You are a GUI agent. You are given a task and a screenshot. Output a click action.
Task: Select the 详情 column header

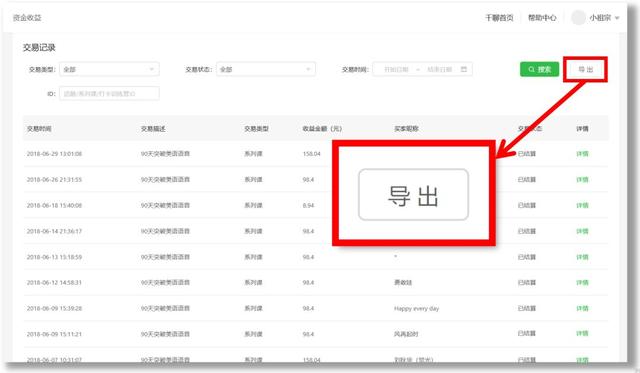[582, 129]
